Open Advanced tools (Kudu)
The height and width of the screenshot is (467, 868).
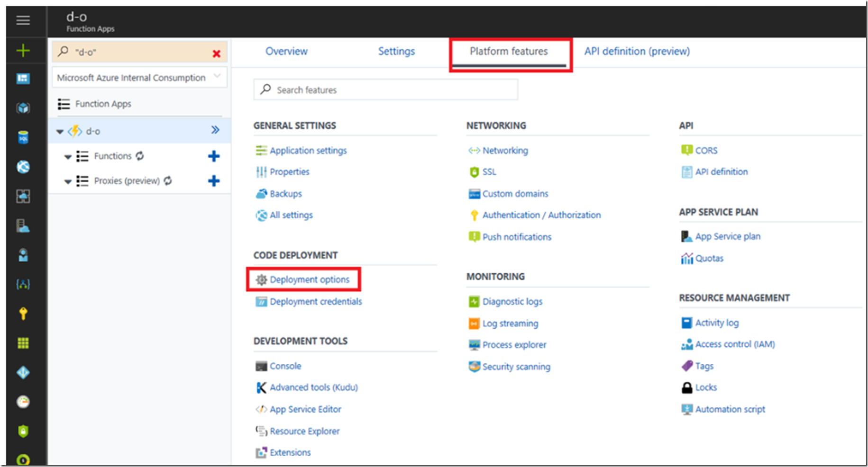[313, 387]
